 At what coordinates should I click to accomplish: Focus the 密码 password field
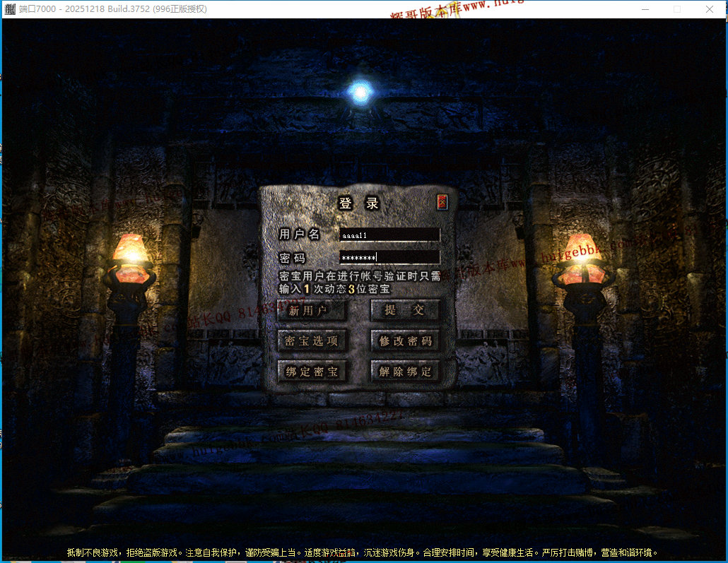click(389, 257)
